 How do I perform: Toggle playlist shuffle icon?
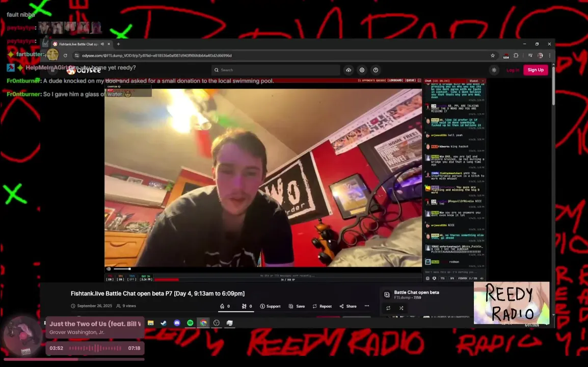tap(401, 308)
